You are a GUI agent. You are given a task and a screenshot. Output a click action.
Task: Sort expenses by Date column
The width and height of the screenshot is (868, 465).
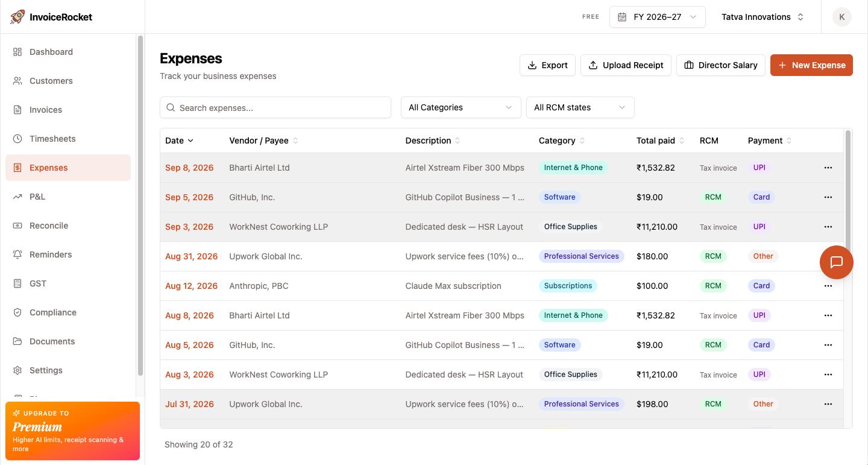180,141
